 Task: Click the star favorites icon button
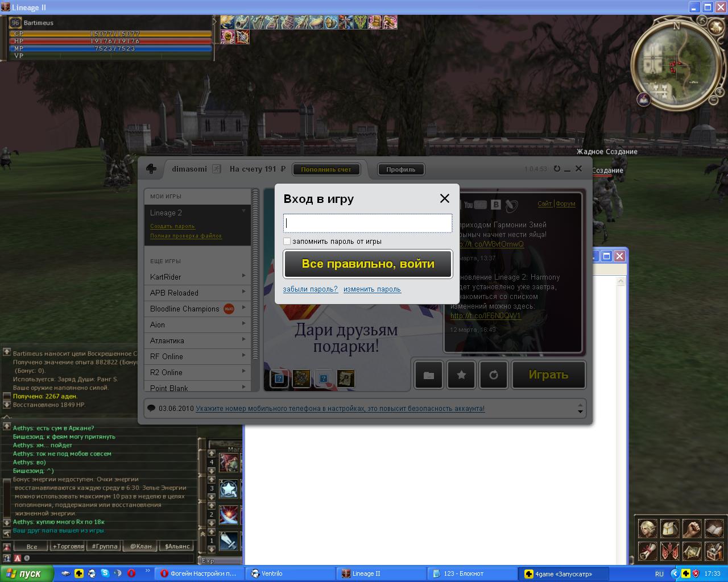pos(461,375)
